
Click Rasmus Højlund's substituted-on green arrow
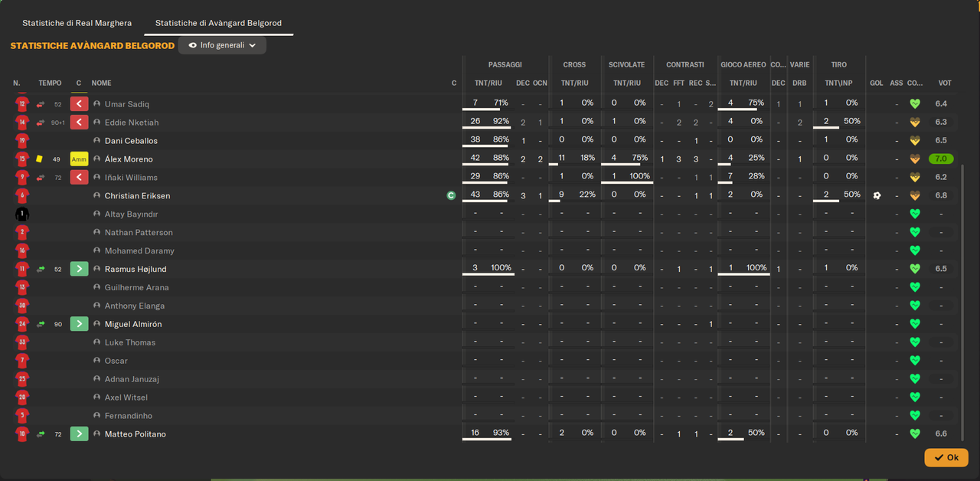point(79,269)
